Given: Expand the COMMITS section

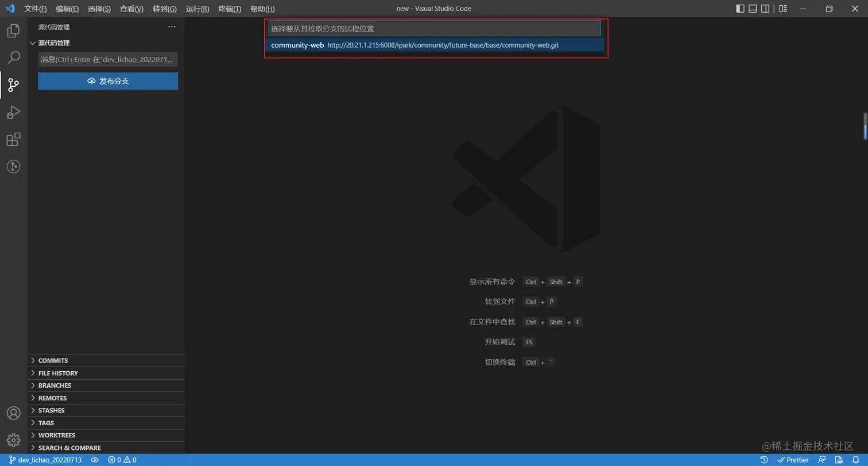Looking at the screenshot, I should point(106,361).
